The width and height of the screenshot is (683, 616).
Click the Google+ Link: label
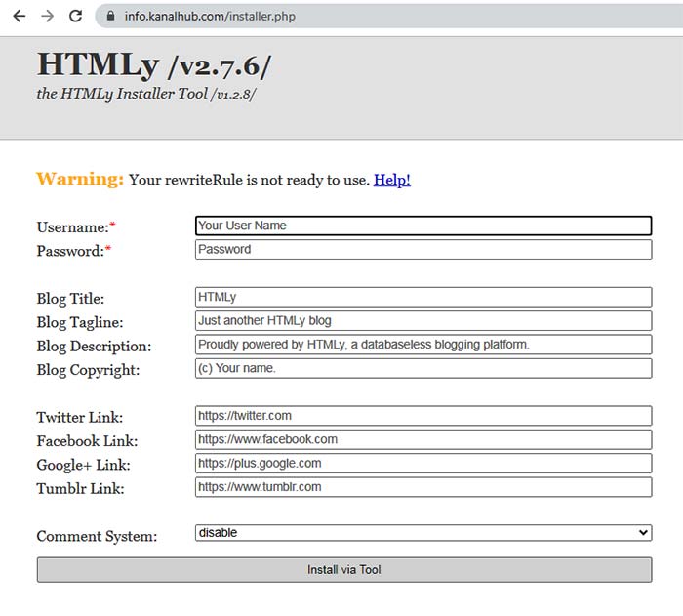click(83, 465)
